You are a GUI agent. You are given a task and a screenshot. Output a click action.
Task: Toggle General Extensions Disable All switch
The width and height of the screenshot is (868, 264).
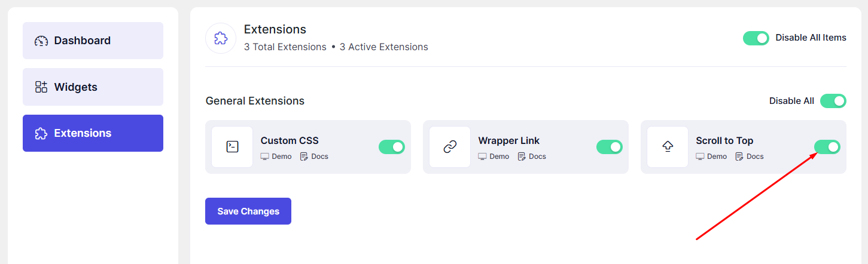(x=833, y=101)
